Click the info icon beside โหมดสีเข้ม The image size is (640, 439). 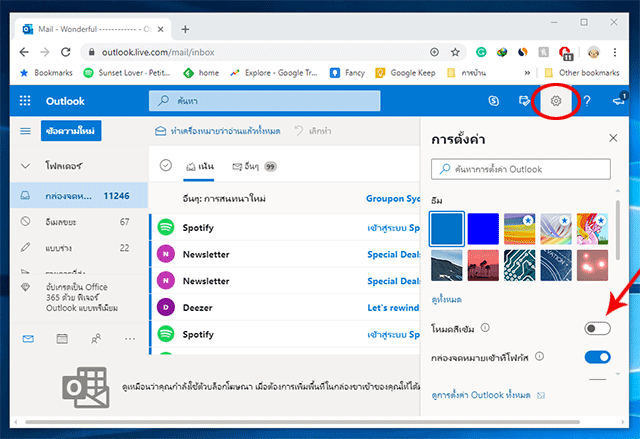click(x=485, y=328)
